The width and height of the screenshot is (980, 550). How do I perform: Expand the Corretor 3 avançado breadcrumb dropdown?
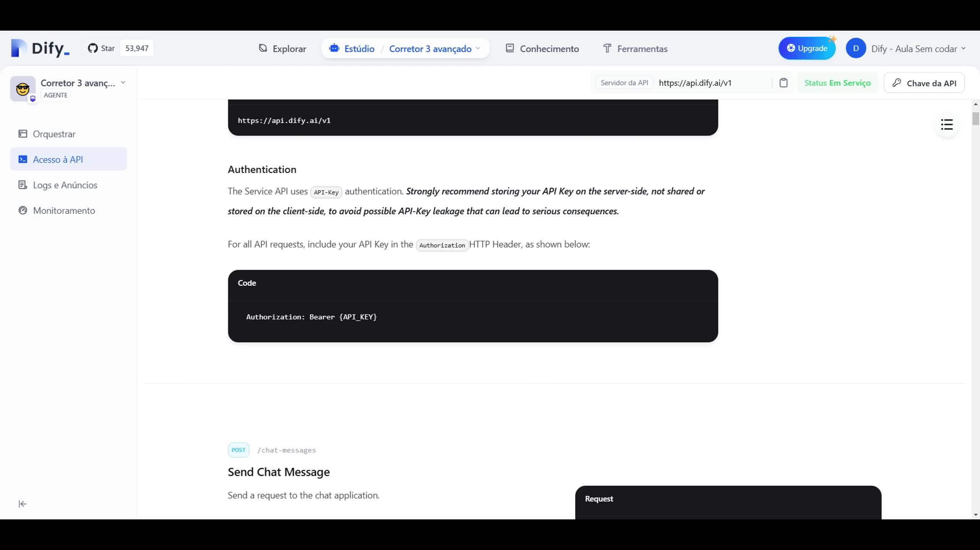click(x=479, y=49)
